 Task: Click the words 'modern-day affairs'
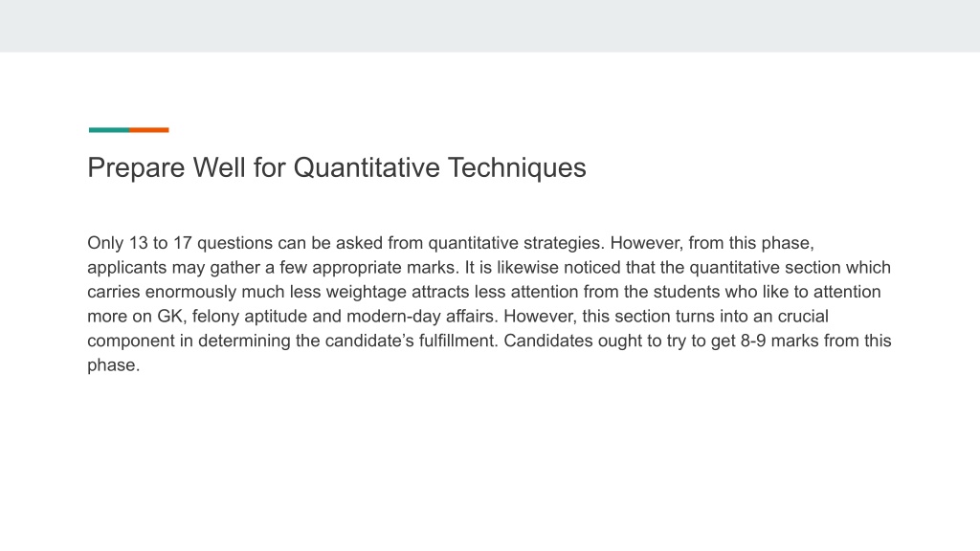pos(422,316)
